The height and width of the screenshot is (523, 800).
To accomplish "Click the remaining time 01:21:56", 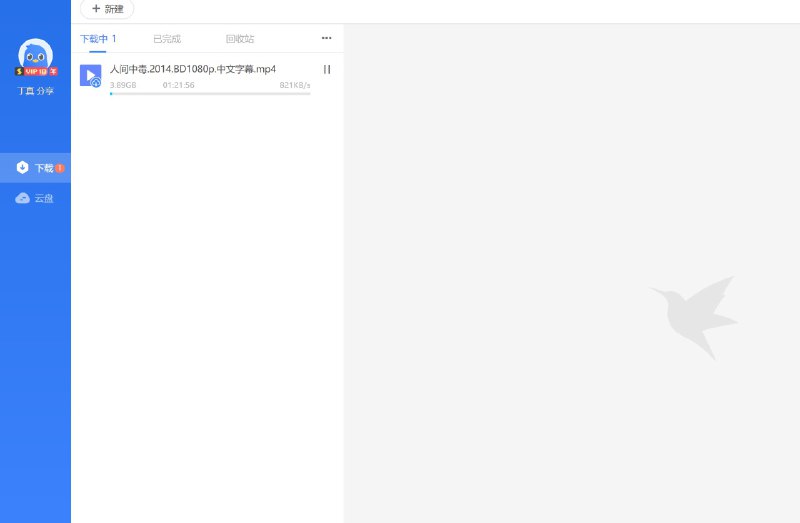I will 178,85.
